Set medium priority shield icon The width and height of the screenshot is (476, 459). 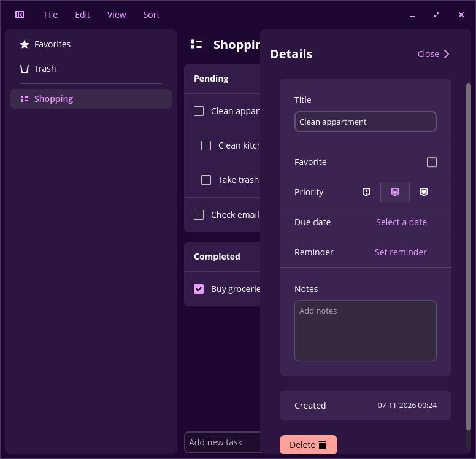395,192
